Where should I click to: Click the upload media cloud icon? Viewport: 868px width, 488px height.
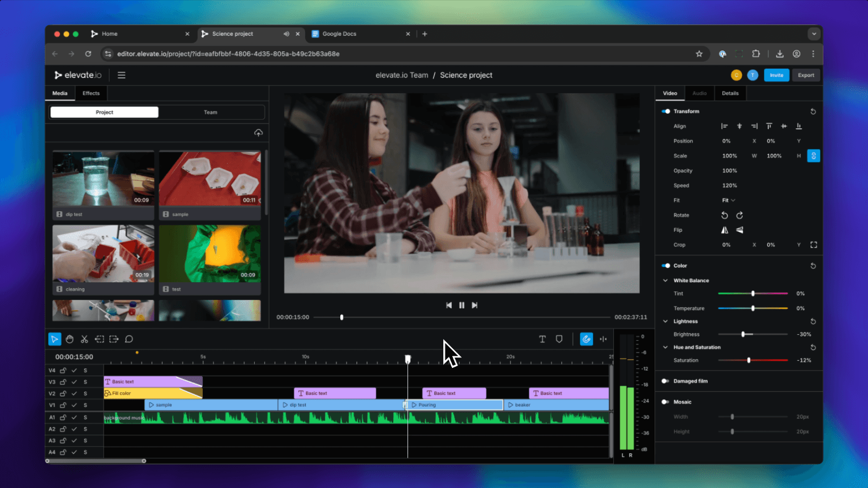(258, 133)
